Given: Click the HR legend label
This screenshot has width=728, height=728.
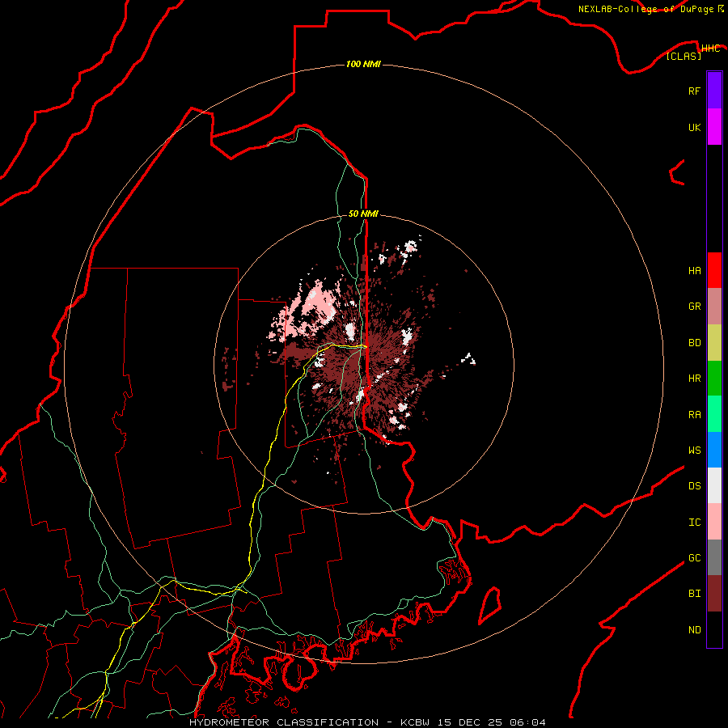Looking at the screenshot, I should pyautogui.click(x=694, y=379).
